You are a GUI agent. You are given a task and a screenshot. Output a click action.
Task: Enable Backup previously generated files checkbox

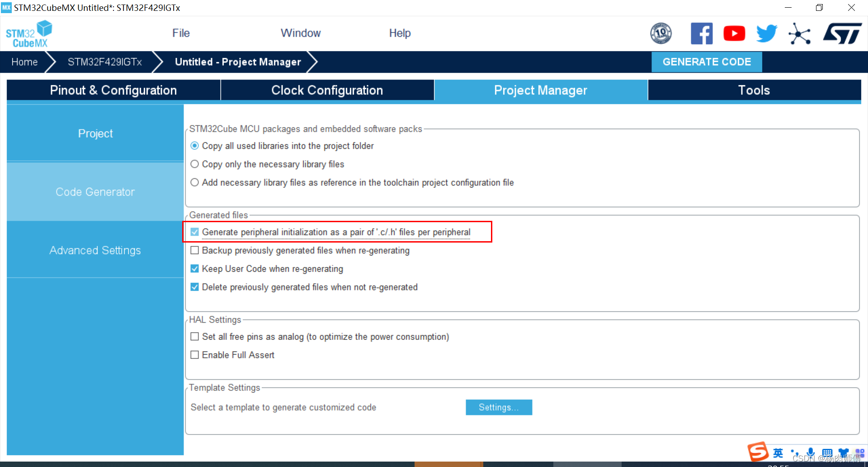[x=194, y=250]
